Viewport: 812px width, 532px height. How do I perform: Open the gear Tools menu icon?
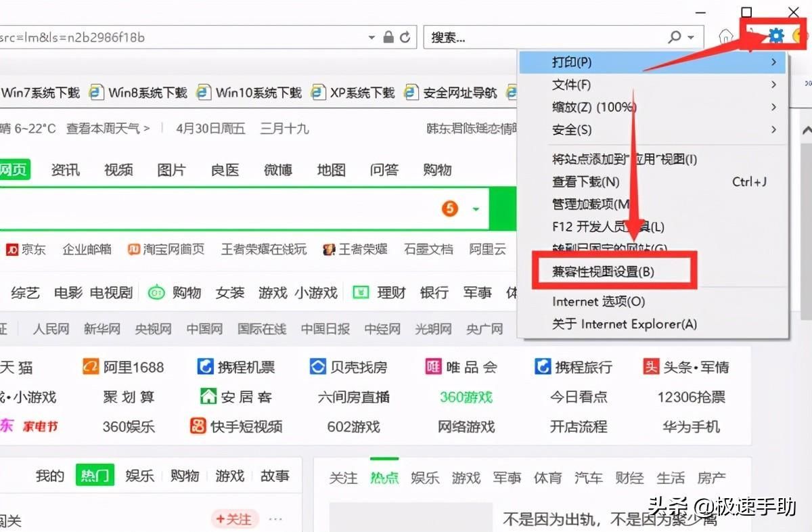tap(776, 37)
